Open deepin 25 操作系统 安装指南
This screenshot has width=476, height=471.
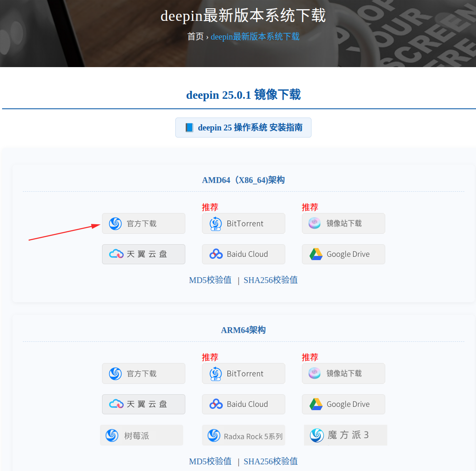(244, 128)
